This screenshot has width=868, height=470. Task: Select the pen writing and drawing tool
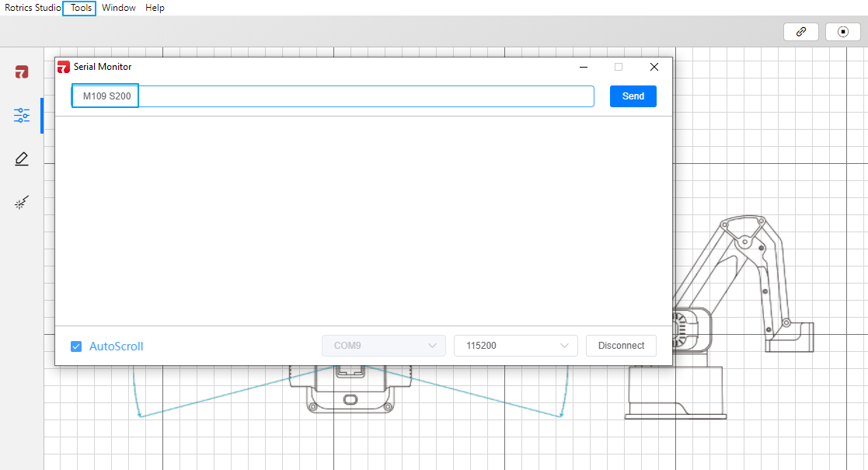[x=22, y=159]
